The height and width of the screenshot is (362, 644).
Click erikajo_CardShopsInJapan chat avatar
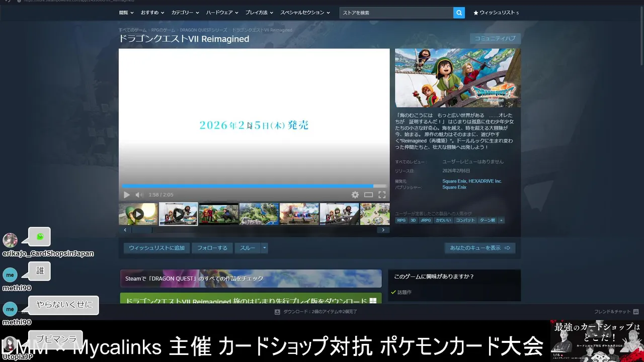pyautogui.click(x=10, y=240)
